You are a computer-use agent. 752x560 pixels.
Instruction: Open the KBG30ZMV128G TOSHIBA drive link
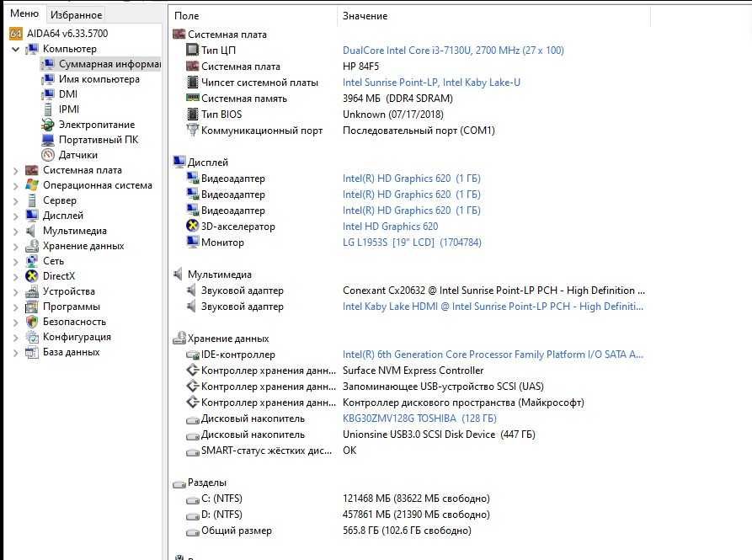tap(419, 419)
